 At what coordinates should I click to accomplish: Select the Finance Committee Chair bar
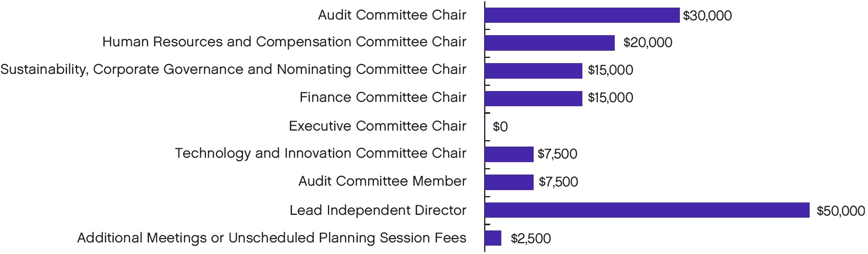[533, 98]
